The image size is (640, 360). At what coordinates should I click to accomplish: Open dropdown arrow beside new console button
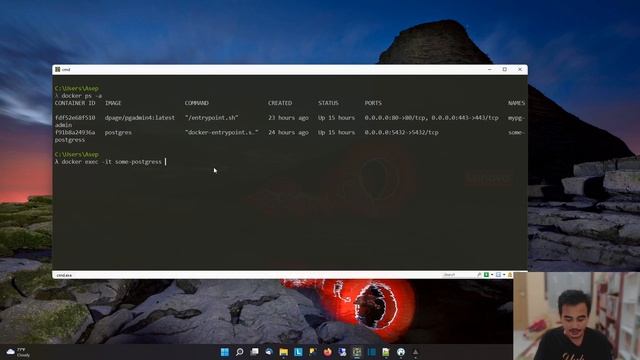click(492, 275)
